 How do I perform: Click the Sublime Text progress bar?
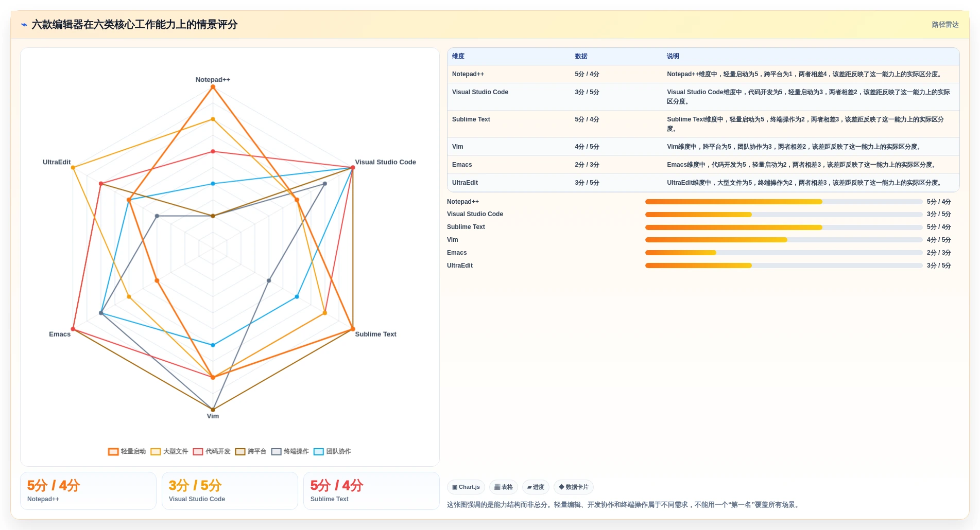coord(784,227)
